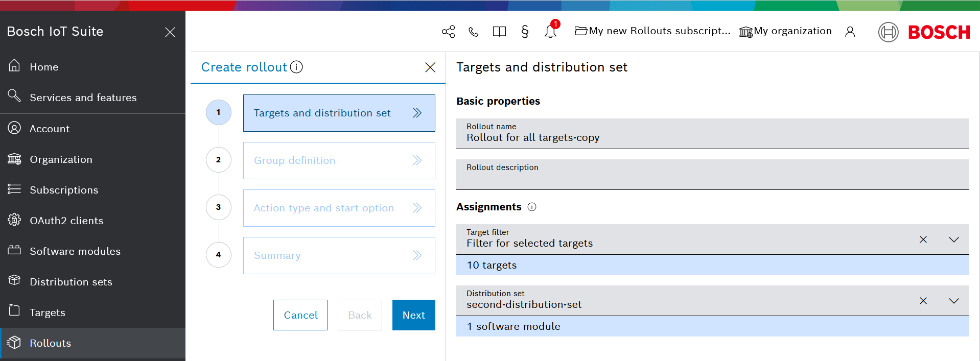Cancel the rollout creation
The height and width of the screenshot is (361, 980).
click(300, 315)
